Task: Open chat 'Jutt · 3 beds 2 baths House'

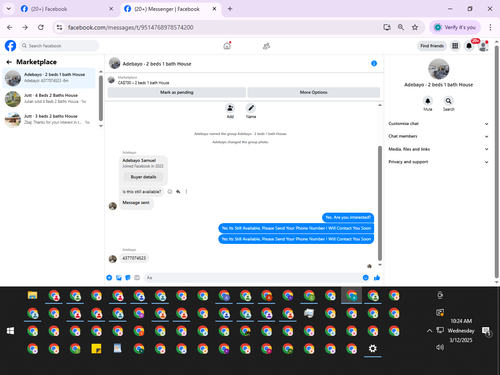Action: 49,119
